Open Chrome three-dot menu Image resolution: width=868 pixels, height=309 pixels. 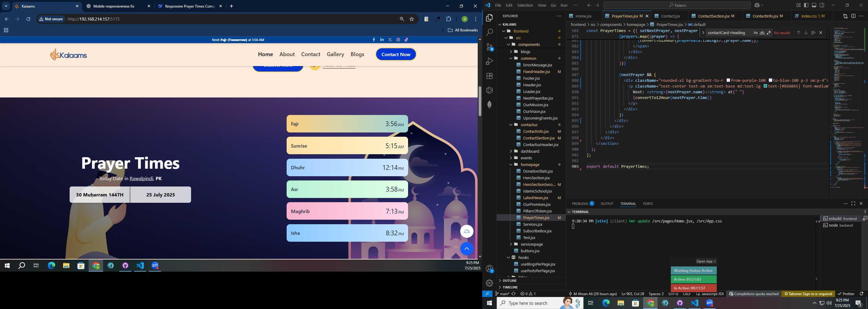(x=476, y=19)
